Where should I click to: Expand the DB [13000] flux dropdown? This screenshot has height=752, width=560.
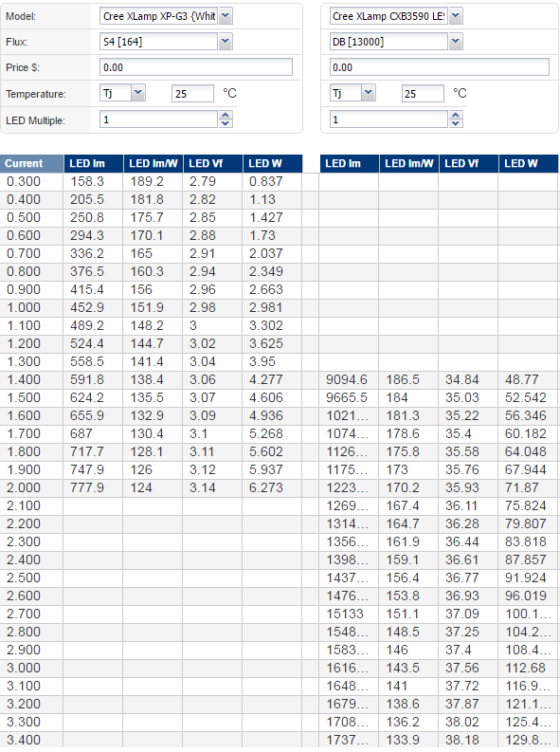pyautogui.click(x=456, y=43)
